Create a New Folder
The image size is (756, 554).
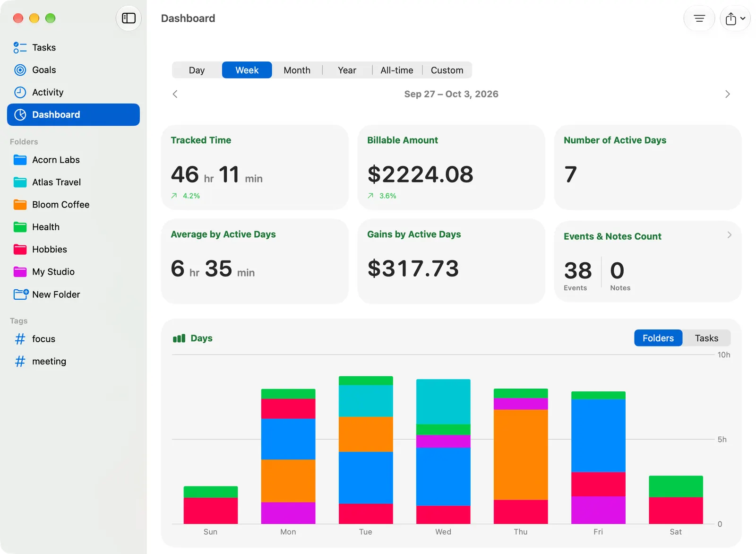click(73, 294)
